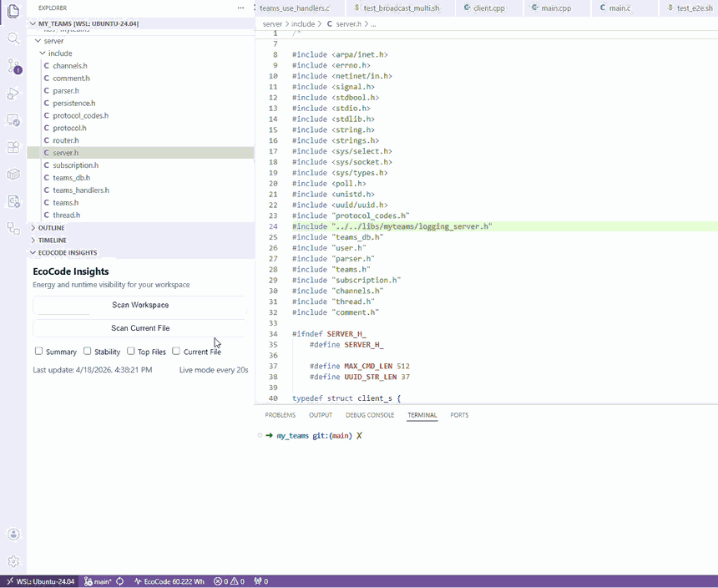Enable the Current File checkbox

(176, 352)
